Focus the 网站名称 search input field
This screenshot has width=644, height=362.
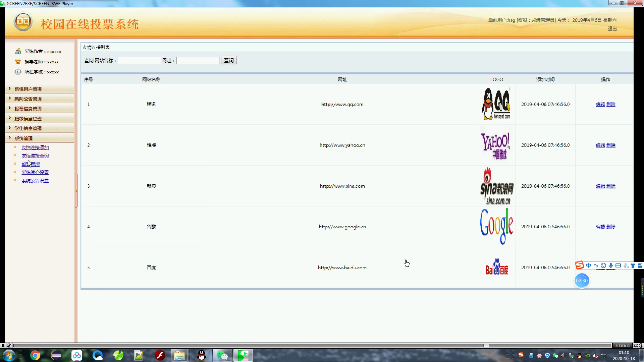(139, 60)
